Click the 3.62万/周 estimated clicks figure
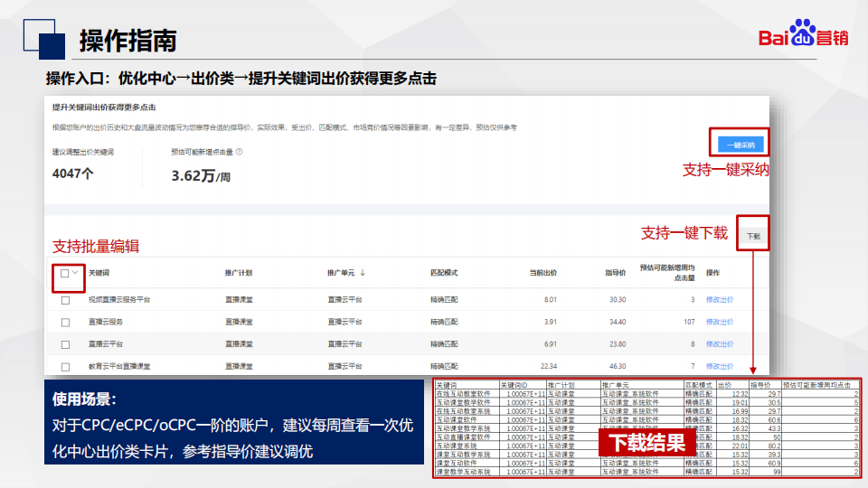Image resolution: width=868 pixels, height=488 pixels. (x=201, y=176)
